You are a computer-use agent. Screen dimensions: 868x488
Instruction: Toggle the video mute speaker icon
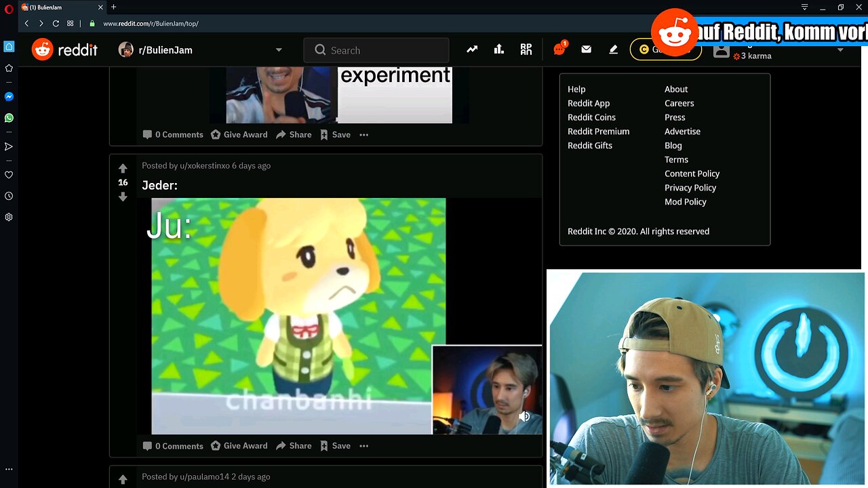coord(524,416)
